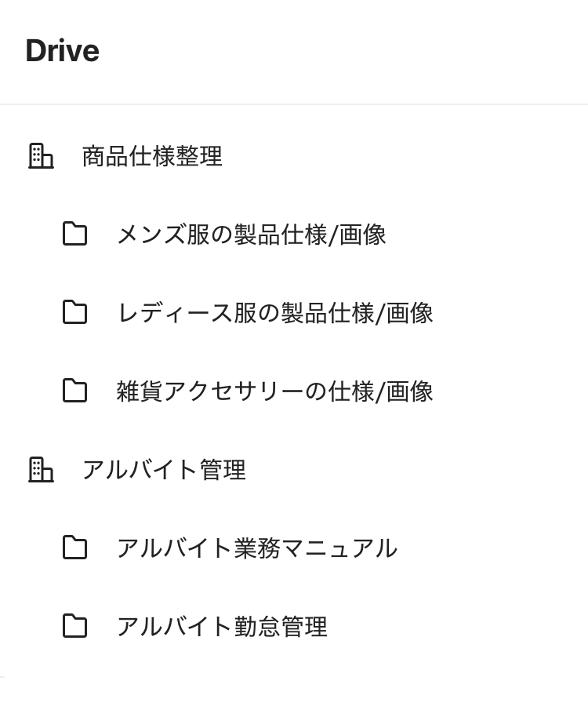Click the アルバイト業務マニュアル name text
Screen dimensions: 588x706
pos(256,548)
